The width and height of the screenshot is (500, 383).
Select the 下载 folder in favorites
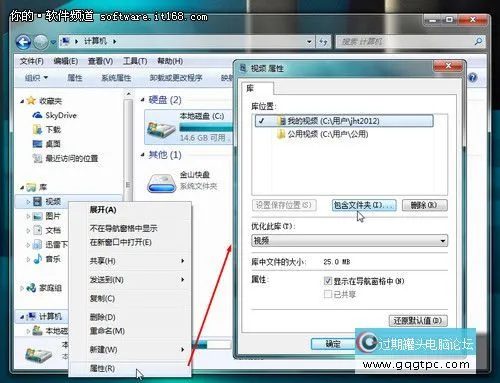tap(47, 129)
